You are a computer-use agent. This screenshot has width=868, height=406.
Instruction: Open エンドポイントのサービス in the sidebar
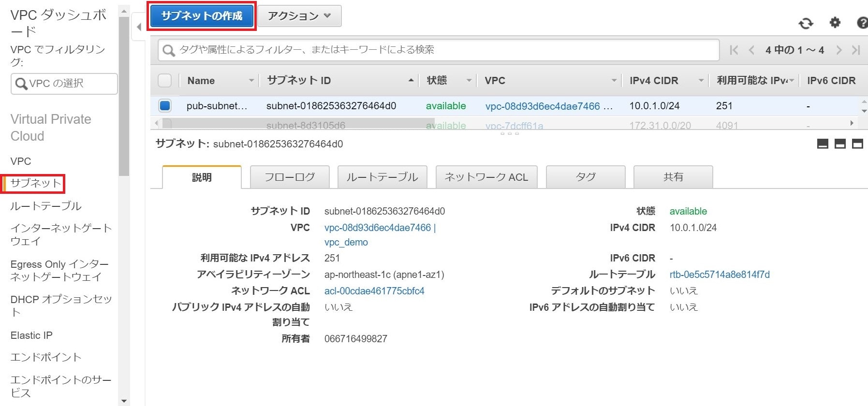tap(61, 386)
